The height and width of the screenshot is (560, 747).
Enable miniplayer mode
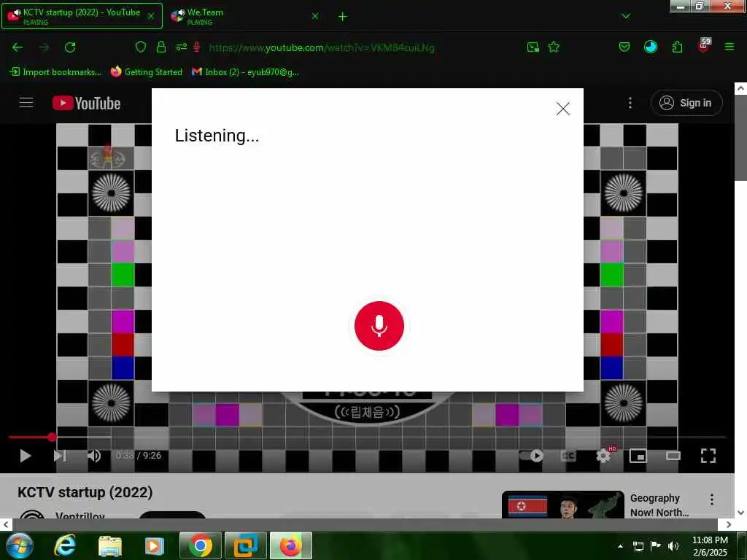(638, 456)
